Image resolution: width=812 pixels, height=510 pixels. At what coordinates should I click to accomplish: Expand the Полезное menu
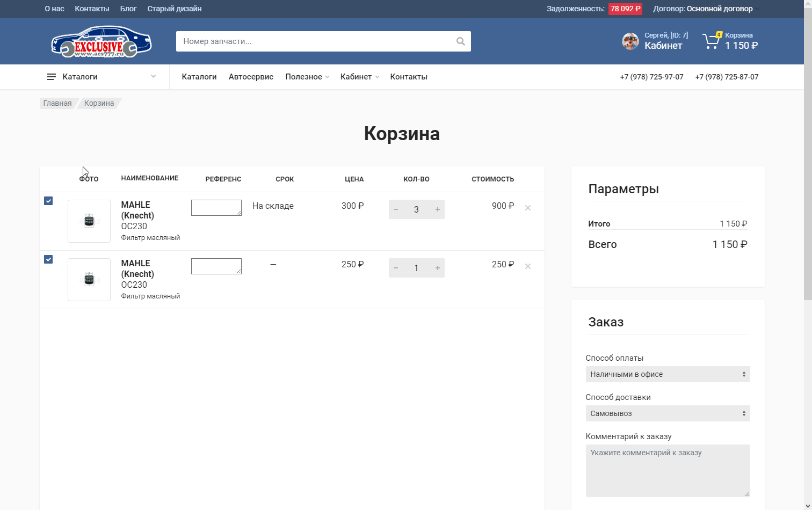pos(307,77)
